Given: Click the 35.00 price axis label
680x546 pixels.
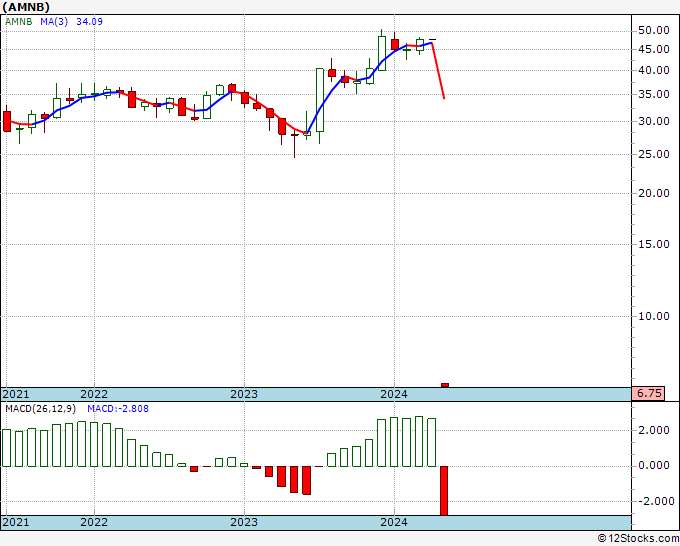Looking at the screenshot, I should coord(654,94).
